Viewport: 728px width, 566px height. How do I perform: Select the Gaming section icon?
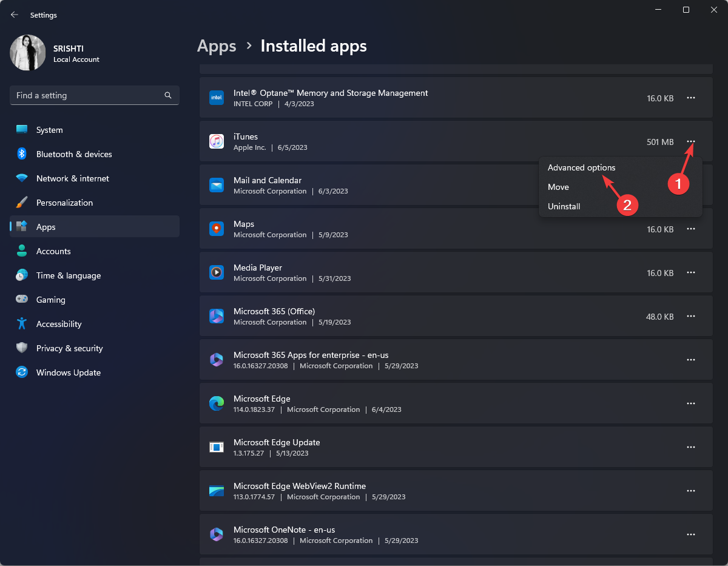click(22, 300)
